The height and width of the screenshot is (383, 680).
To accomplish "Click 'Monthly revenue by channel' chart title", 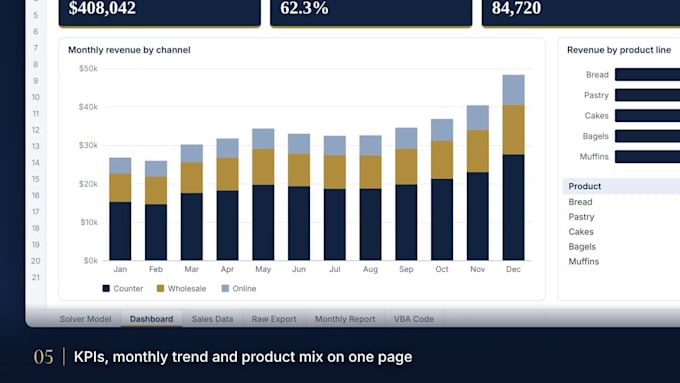I will pyautogui.click(x=129, y=50).
